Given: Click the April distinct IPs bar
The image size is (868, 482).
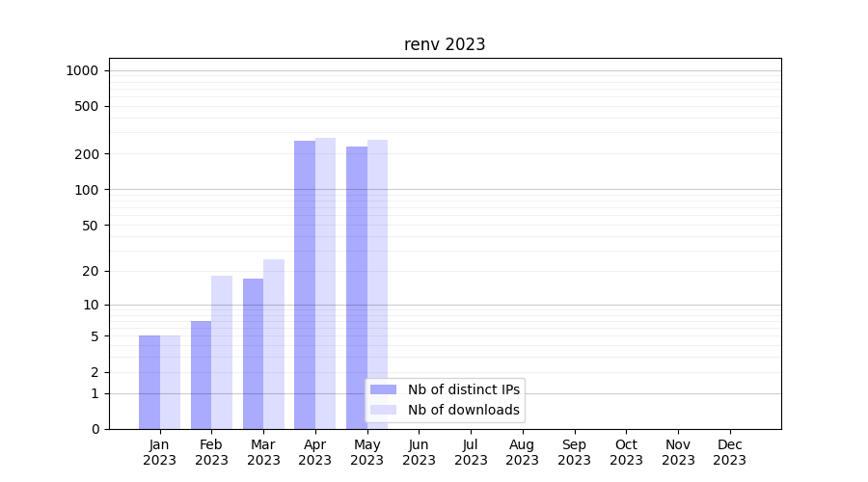Looking at the screenshot, I should pyautogui.click(x=305, y=284).
